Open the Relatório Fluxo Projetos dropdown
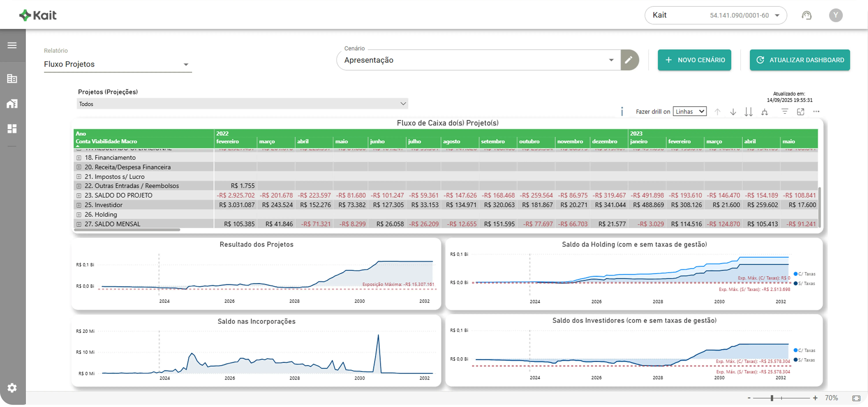The width and height of the screenshot is (868, 407). [x=118, y=64]
